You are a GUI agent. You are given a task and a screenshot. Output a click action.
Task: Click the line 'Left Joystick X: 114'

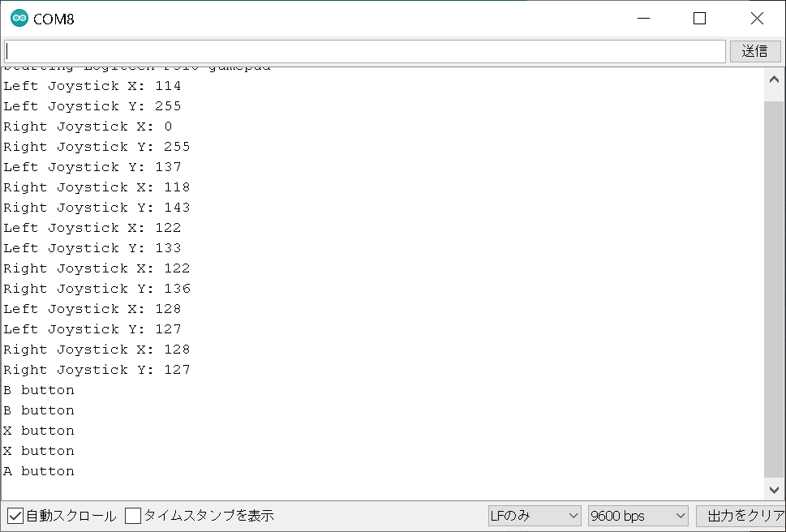(92, 86)
